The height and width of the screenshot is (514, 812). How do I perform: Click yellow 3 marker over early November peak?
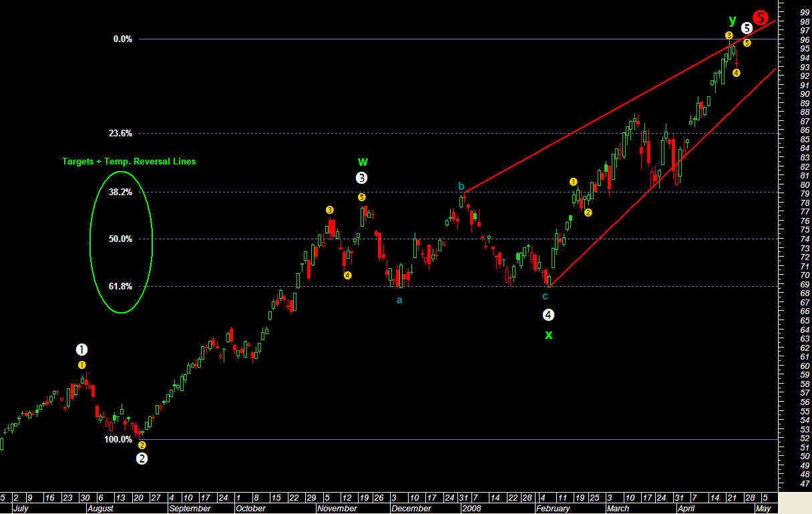point(330,210)
